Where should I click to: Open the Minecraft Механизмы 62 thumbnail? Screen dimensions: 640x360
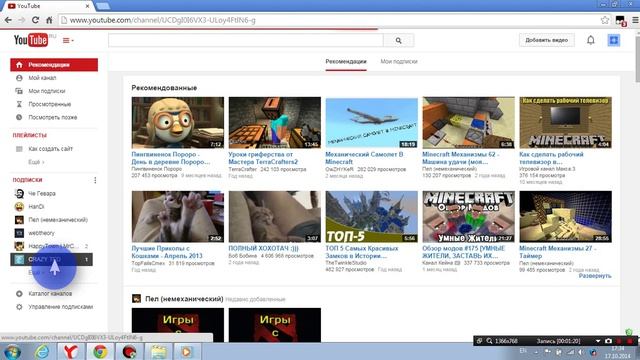(x=469, y=122)
